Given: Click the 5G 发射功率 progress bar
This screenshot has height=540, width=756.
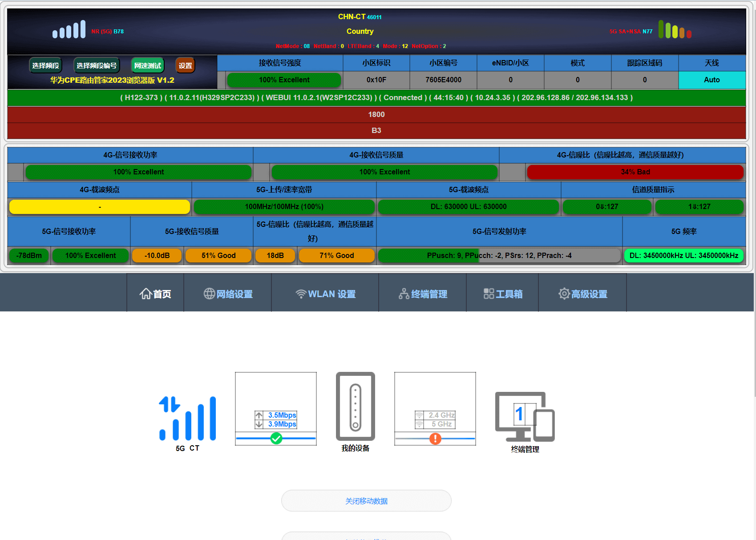Looking at the screenshot, I should 499,255.
